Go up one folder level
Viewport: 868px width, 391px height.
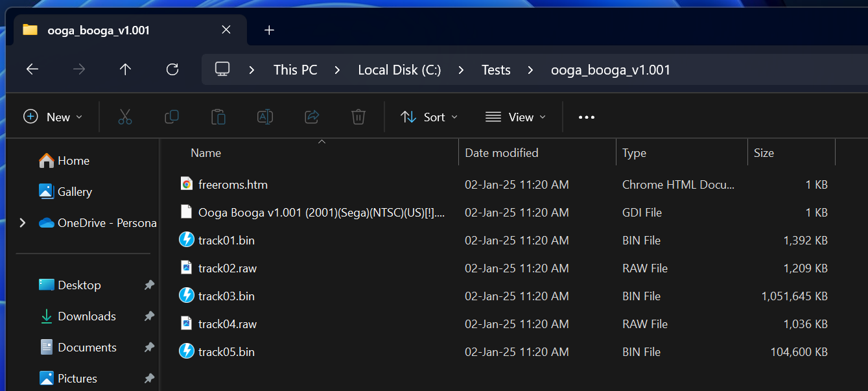click(x=126, y=69)
